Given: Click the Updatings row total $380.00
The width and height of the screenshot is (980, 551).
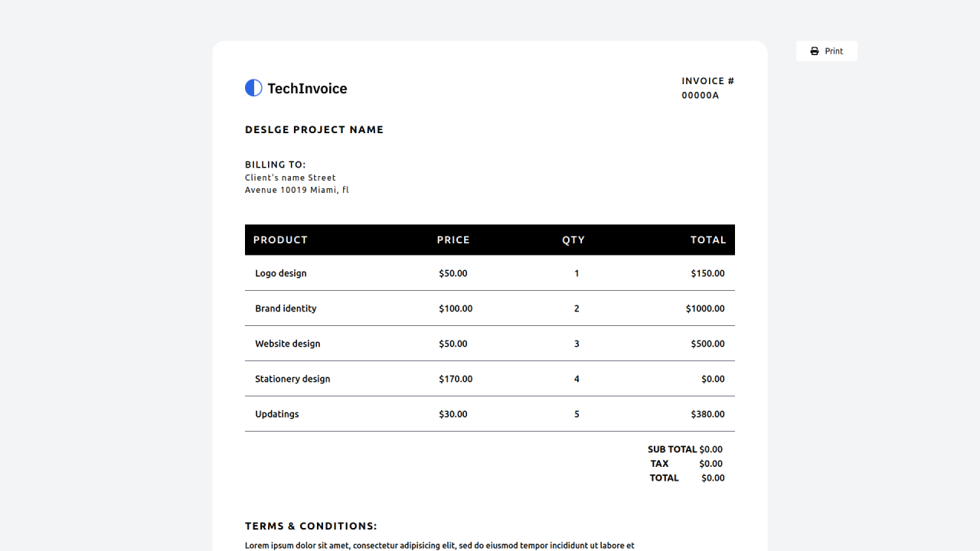Looking at the screenshot, I should (x=707, y=414).
